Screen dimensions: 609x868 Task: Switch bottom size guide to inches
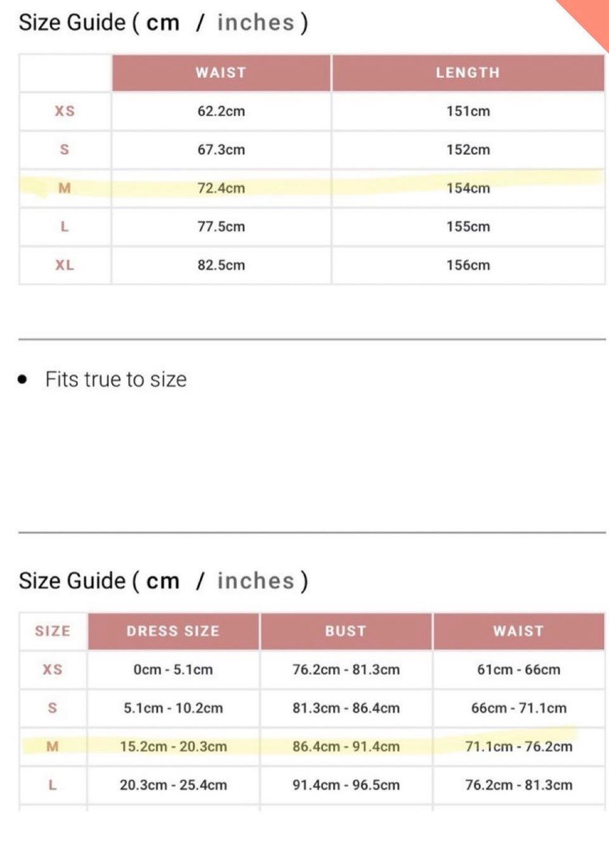[256, 581]
